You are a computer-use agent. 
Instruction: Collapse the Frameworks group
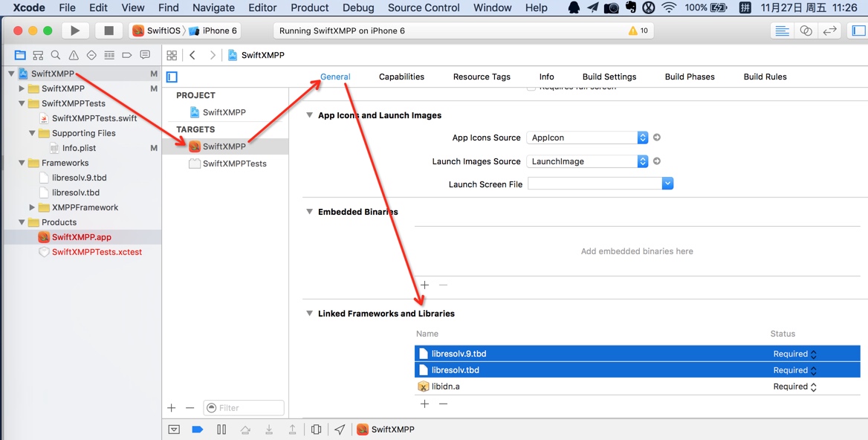22,163
